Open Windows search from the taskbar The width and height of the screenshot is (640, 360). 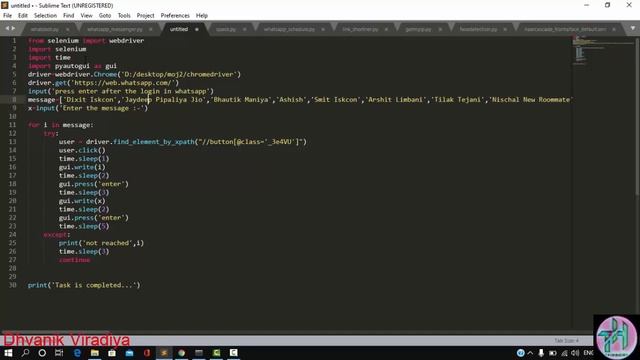[x=25, y=353]
